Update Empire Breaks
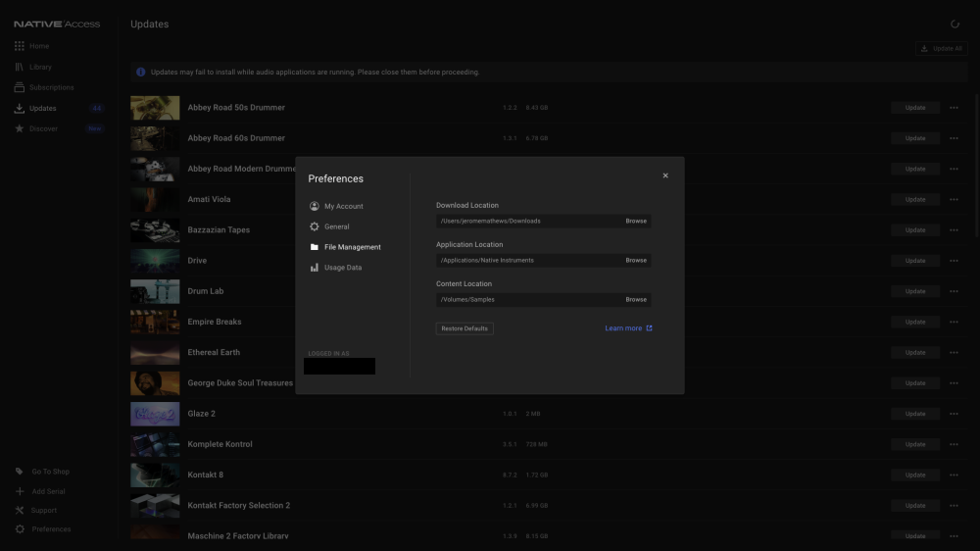The height and width of the screenshot is (551, 980). point(915,322)
